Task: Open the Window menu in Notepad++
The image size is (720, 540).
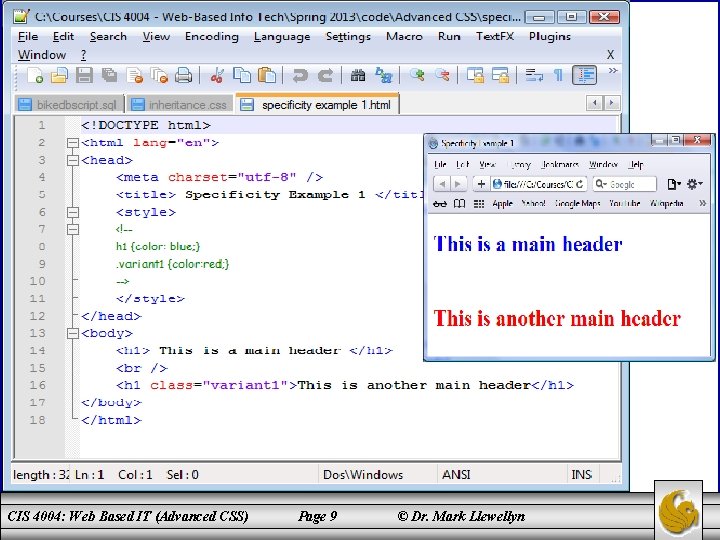Action: pyautogui.click(x=42, y=55)
